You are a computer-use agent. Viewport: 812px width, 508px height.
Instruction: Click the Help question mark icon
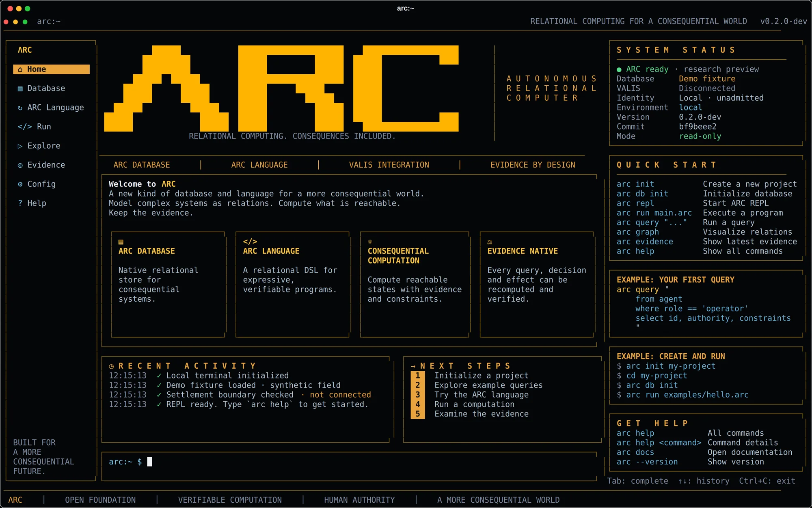point(20,203)
